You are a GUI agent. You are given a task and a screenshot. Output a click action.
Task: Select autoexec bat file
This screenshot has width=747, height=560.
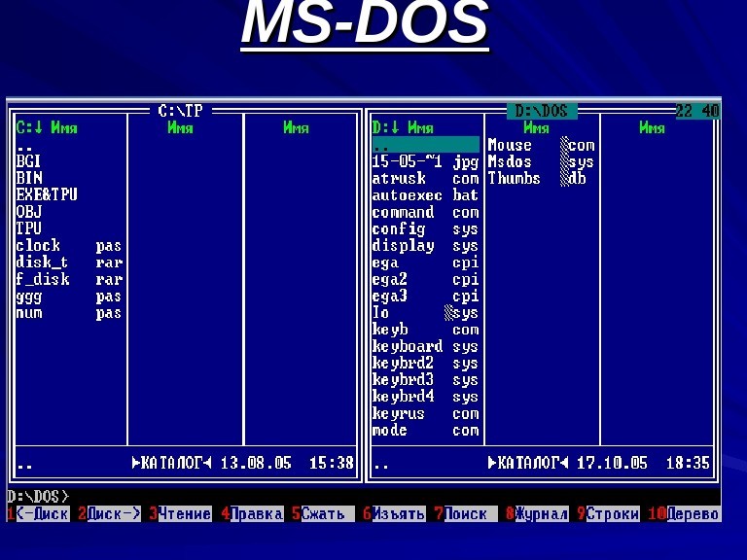click(x=425, y=194)
